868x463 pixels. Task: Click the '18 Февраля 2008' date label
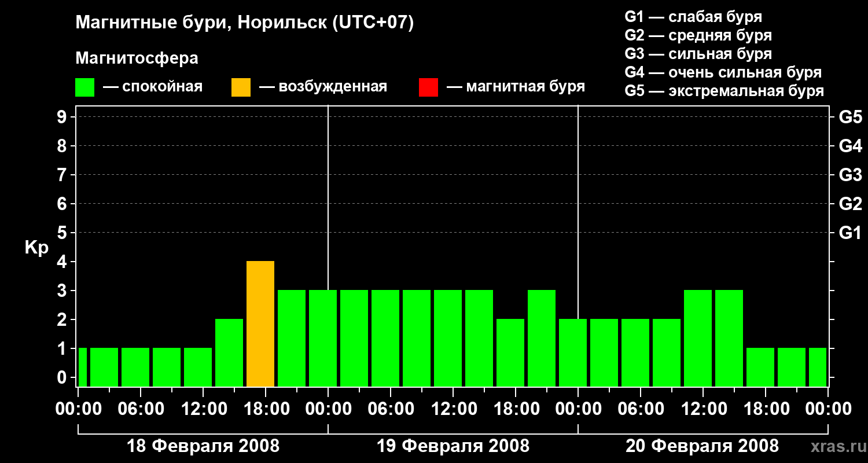[203, 446]
